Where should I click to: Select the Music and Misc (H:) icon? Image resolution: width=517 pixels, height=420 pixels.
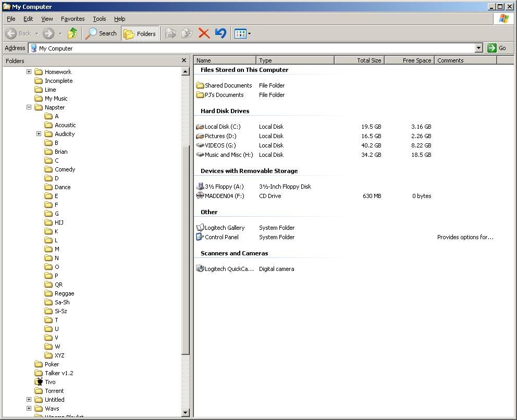pos(200,154)
